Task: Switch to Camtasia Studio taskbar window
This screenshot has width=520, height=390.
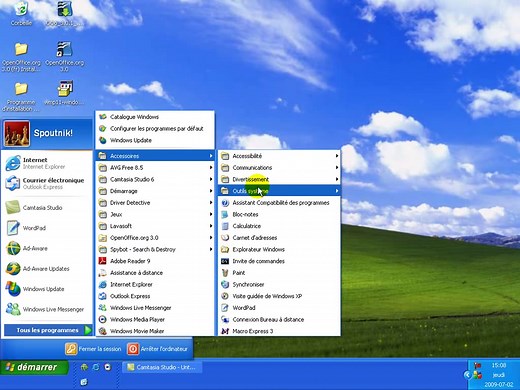Action: [x=162, y=367]
